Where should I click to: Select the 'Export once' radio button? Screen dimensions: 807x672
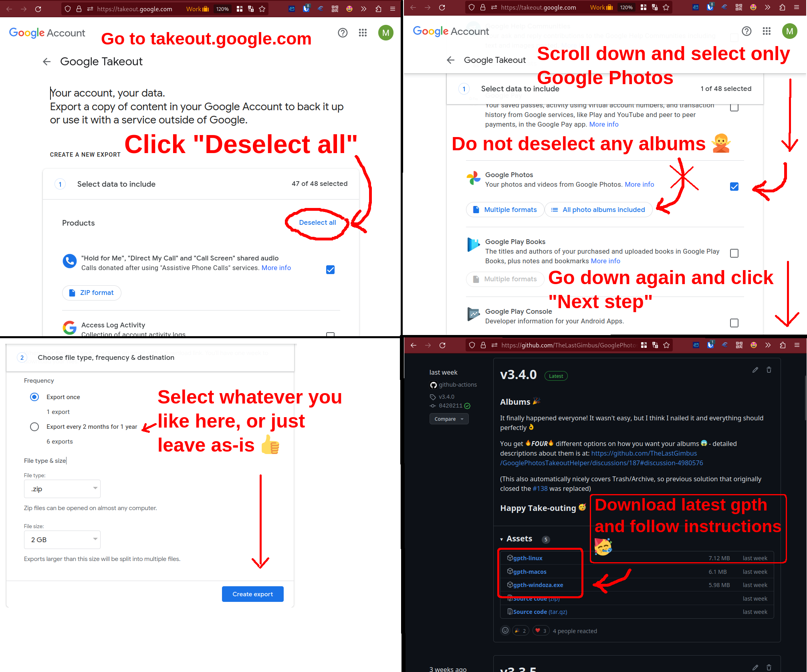tap(34, 397)
